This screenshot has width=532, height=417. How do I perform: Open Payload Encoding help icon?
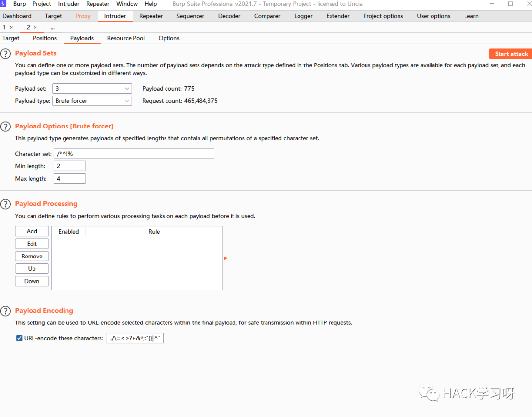tap(5, 311)
